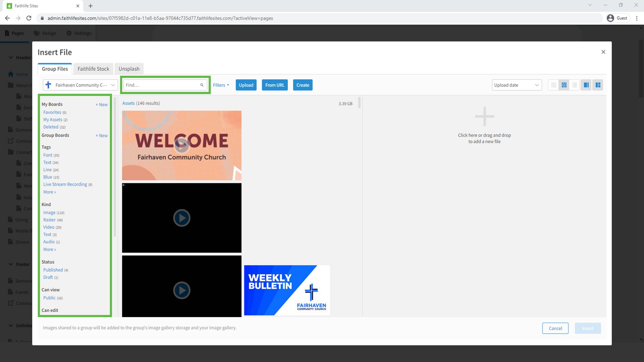Open Deleted board

(x=51, y=127)
